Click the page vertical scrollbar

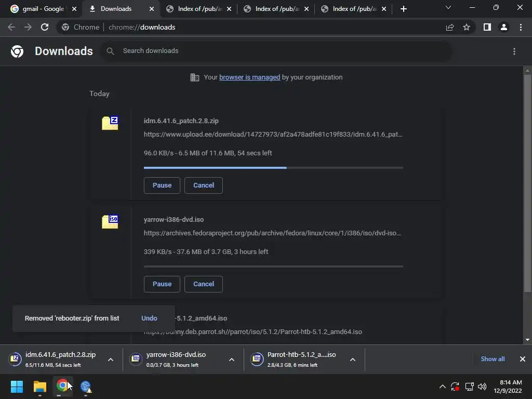point(527,183)
